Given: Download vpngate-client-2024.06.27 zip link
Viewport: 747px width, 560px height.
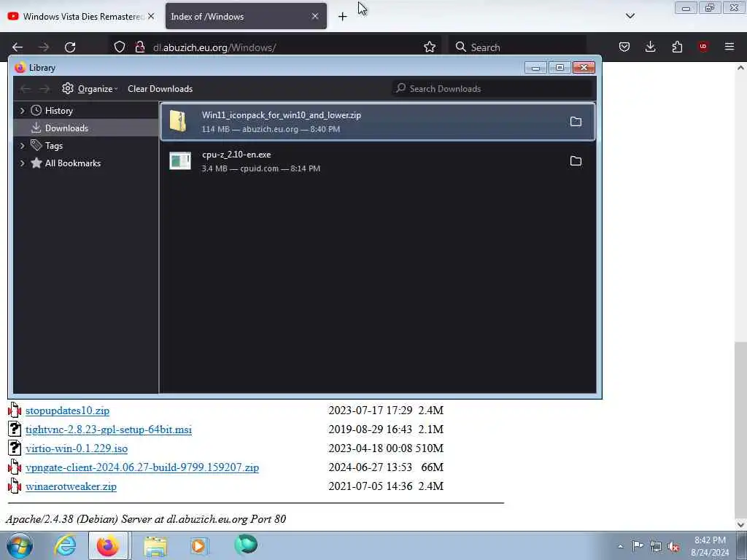Looking at the screenshot, I should click(x=142, y=467).
